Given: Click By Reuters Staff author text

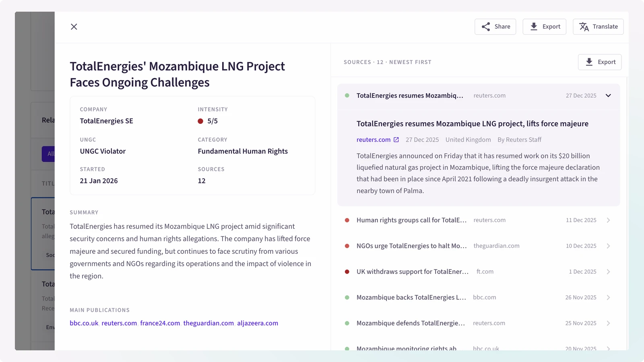Looking at the screenshot, I should tap(519, 140).
